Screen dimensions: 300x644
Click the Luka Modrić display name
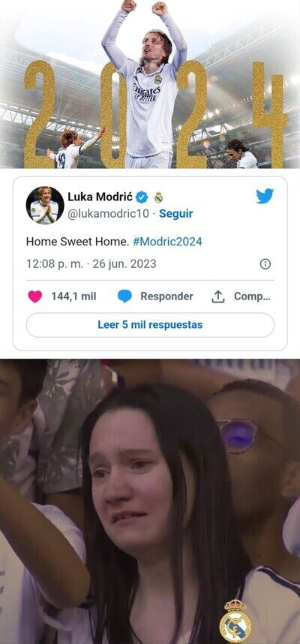pyautogui.click(x=100, y=197)
